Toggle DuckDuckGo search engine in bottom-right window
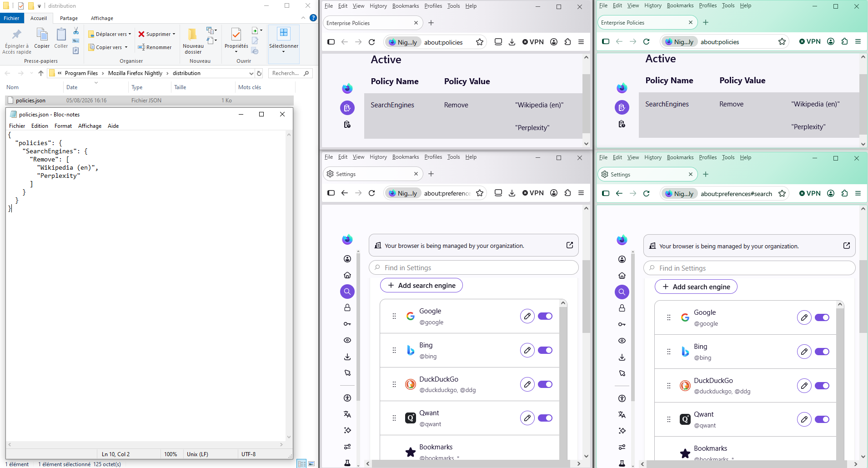 coord(822,386)
